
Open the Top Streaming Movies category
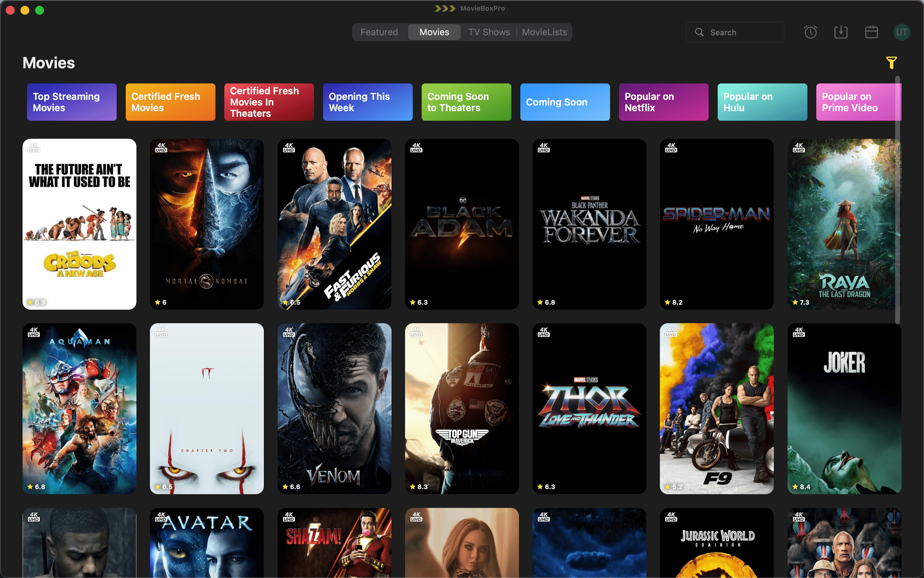coord(71,102)
